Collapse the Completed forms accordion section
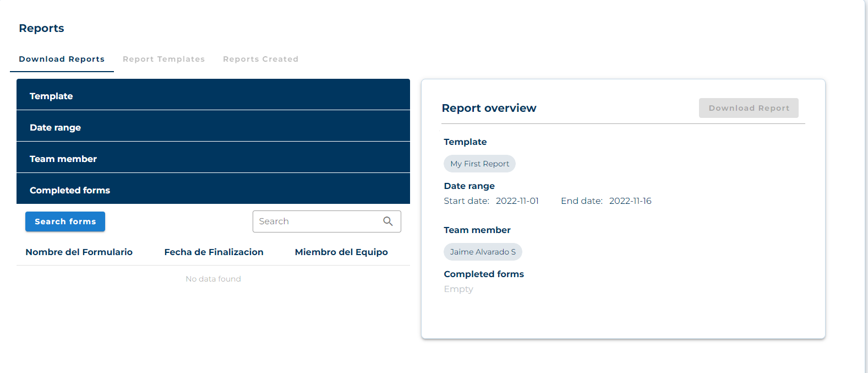This screenshot has height=373, width=868. tap(213, 190)
